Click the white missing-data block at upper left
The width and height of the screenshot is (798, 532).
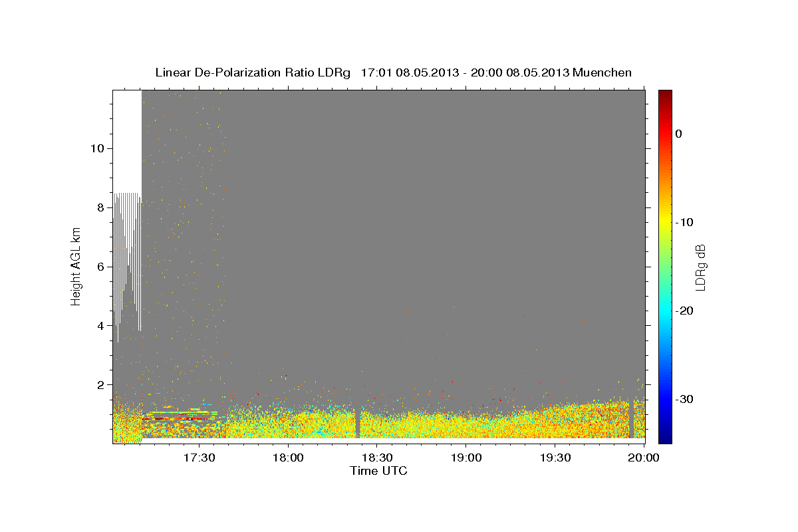tap(127, 141)
